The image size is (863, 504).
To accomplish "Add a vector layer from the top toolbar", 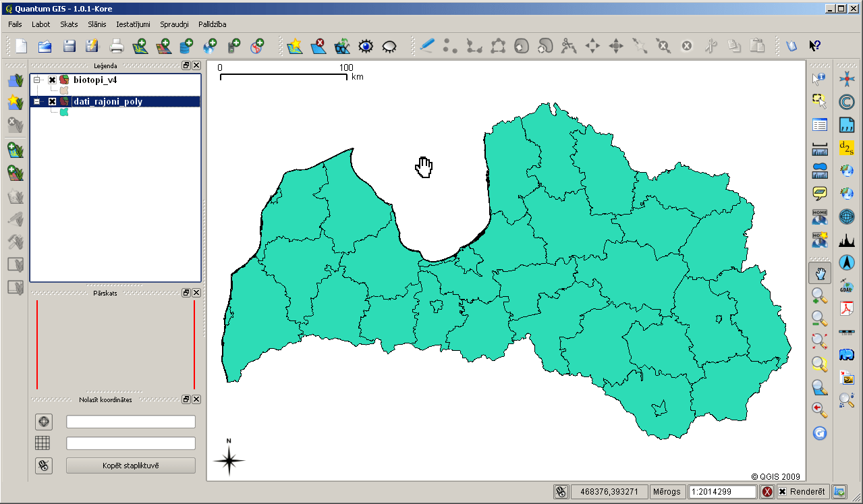I will pos(140,46).
